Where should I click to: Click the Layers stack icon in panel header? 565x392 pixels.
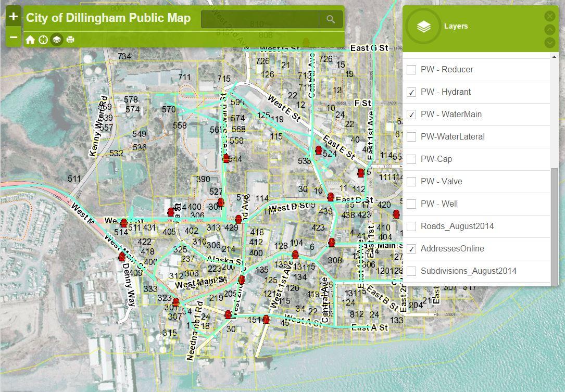tap(423, 27)
